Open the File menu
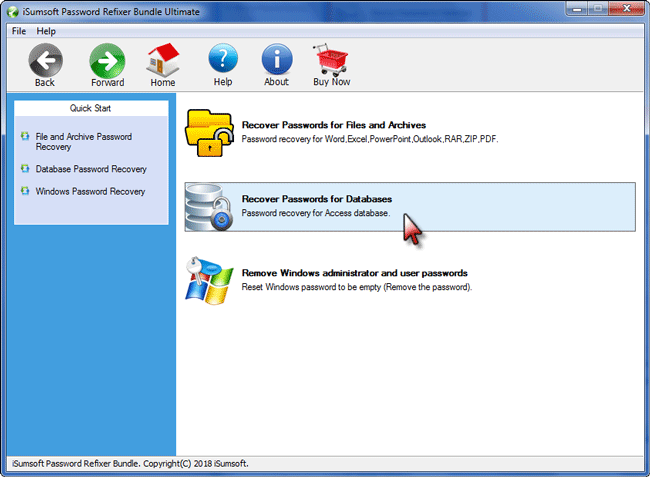 (19, 31)
